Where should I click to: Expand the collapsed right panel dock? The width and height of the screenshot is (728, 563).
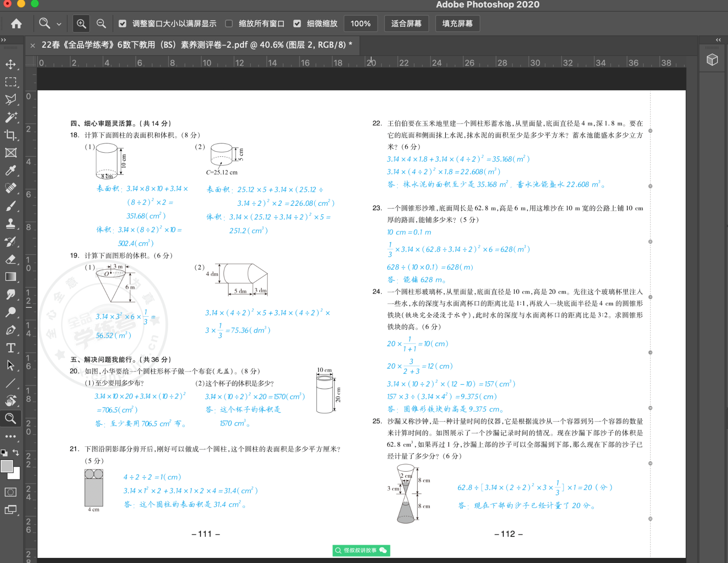click(x=718, y=40)
